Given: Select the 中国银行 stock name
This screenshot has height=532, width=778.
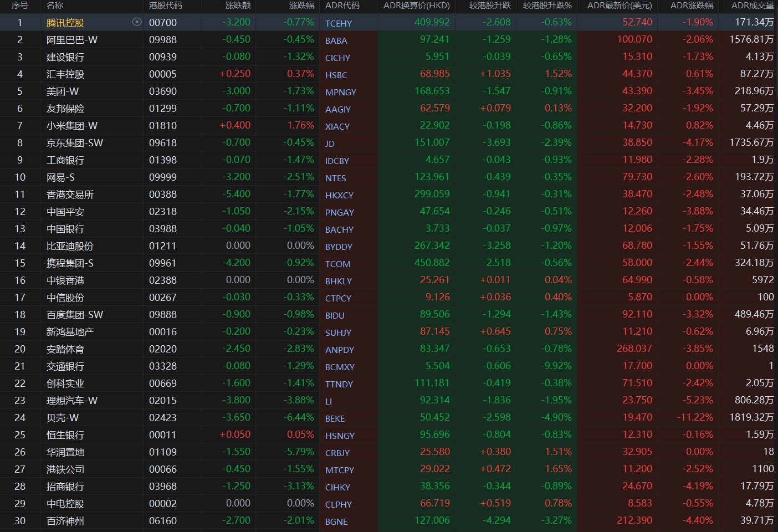Looking at the screenshot, I should pyautogui.click(x=65, y=229).
